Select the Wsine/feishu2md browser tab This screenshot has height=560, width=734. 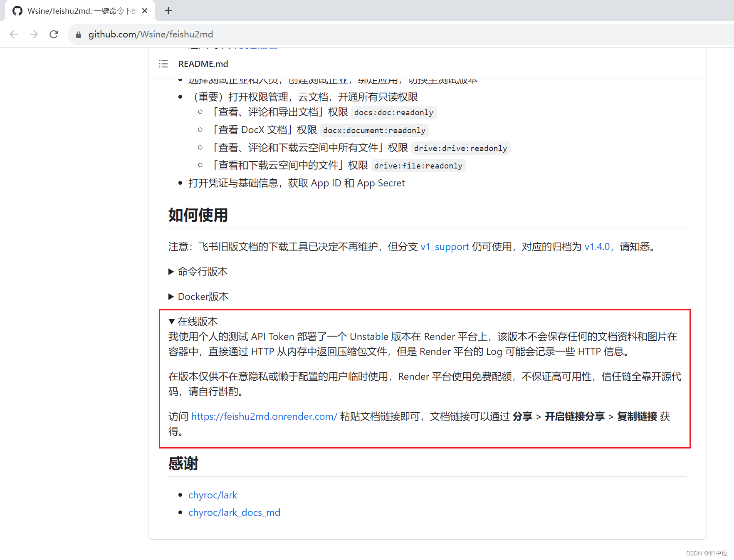[x=80, y=11]
